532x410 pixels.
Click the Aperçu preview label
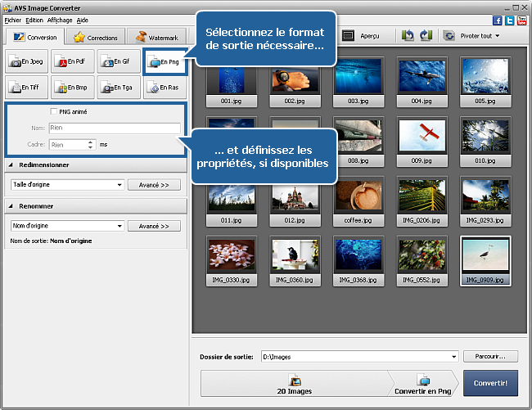coord(370,36)
